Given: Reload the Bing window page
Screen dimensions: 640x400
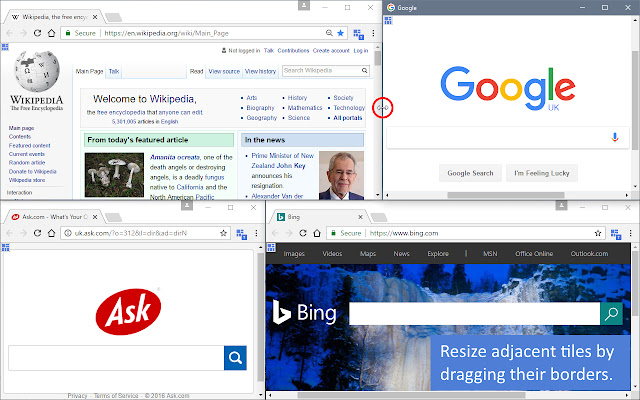Looking at the screenshot, I should (303, 233).
